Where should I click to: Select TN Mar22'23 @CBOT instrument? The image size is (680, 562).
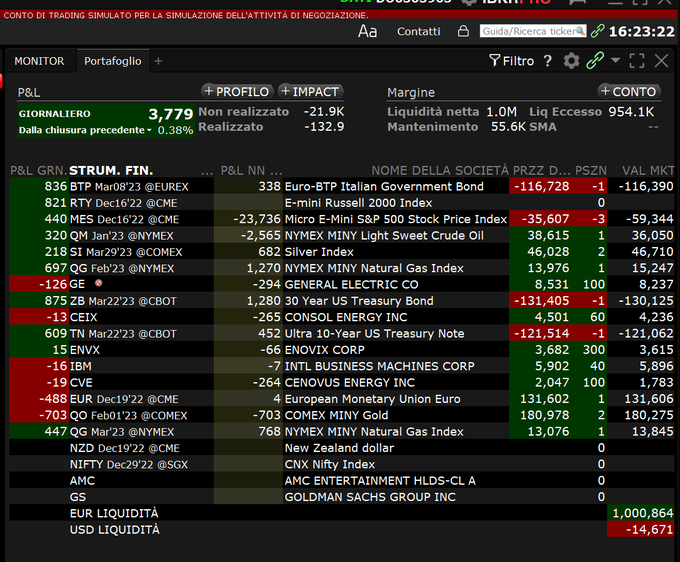click(123, 334)
